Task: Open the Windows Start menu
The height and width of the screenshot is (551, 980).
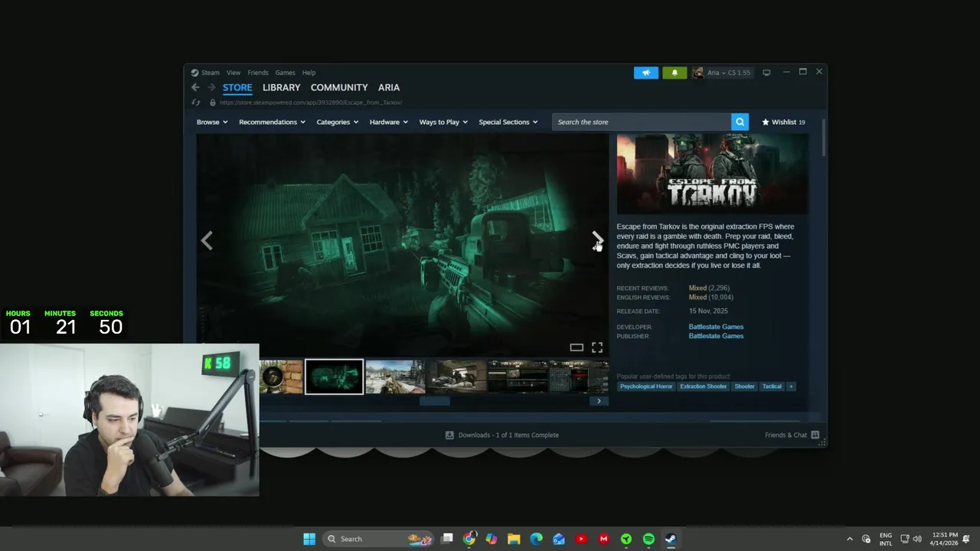Action: (309, 539)
